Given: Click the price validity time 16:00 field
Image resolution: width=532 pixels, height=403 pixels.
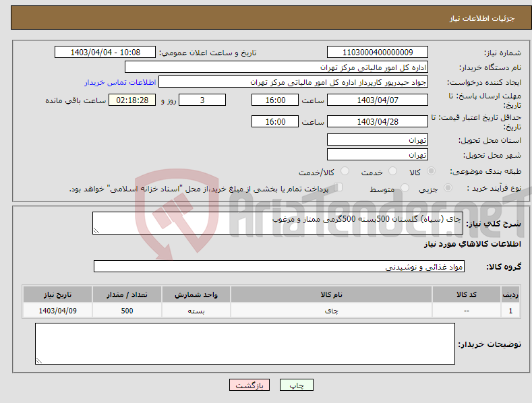Looking at the screenshot, I should pyautogui.click(x=275, y=121).
